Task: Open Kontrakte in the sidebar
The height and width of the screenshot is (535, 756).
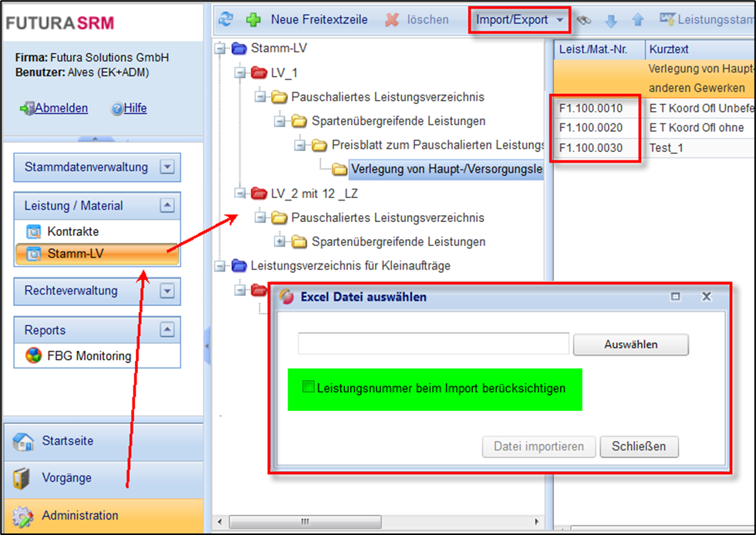Action: click(73, 231)
